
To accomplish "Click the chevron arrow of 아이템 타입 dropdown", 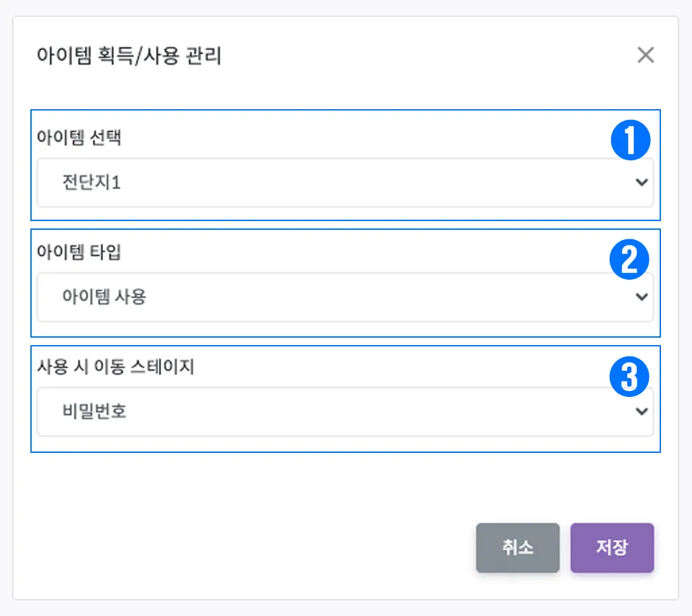I will (641, 297).
